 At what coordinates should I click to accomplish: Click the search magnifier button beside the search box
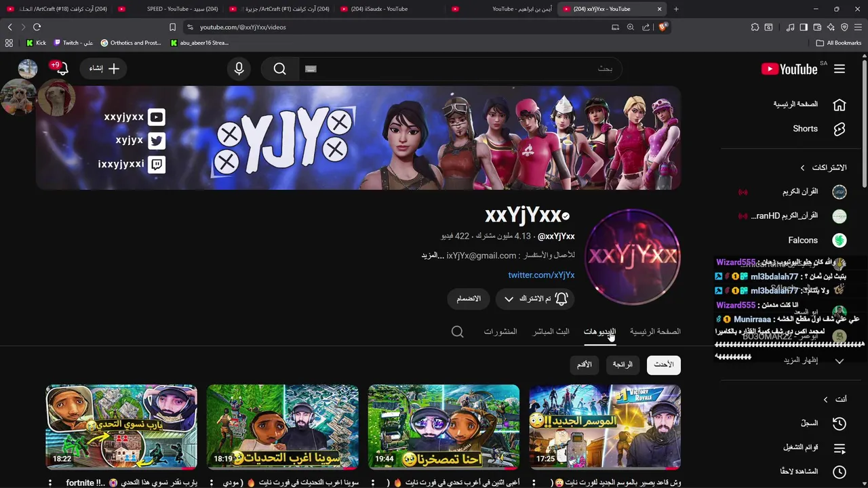click(279, 68)
